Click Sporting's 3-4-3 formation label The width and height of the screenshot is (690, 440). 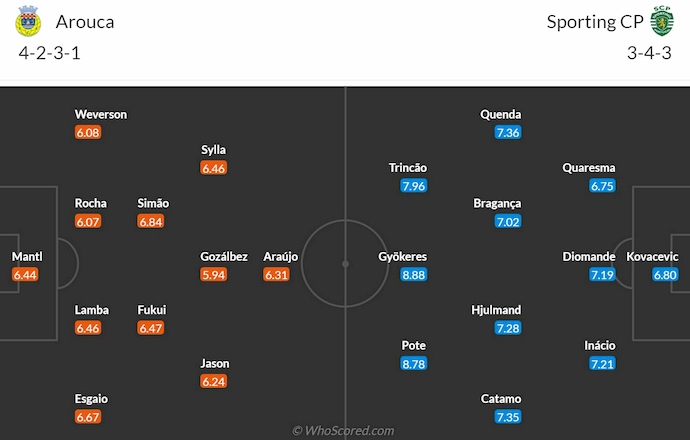click(649, 52)
